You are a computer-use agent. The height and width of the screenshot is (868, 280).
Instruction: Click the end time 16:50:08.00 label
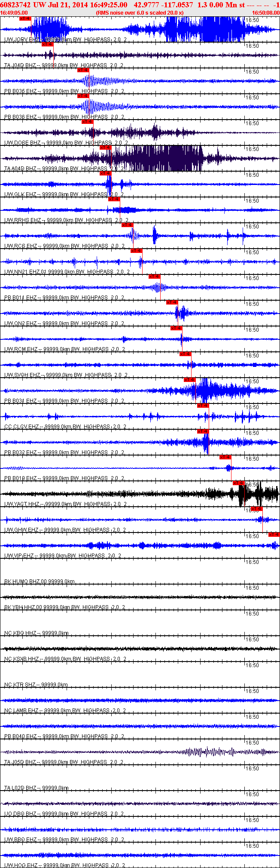[265, 13]
